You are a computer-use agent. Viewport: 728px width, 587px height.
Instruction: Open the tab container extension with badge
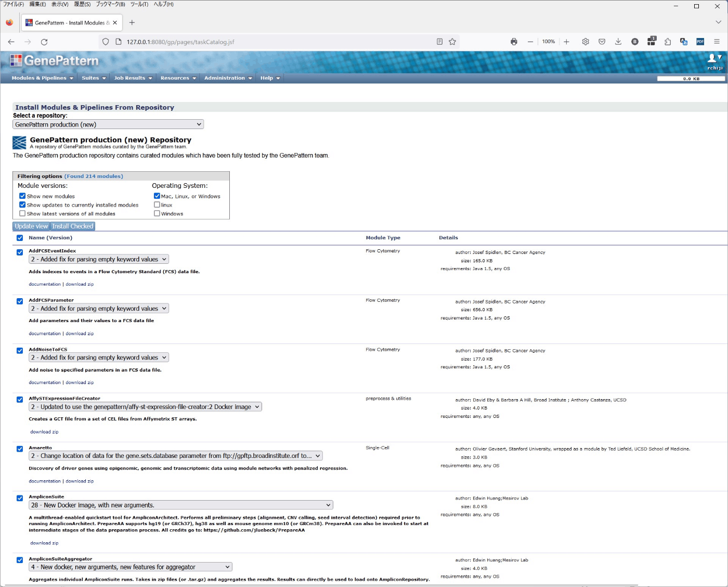click(x=652, y=41)
